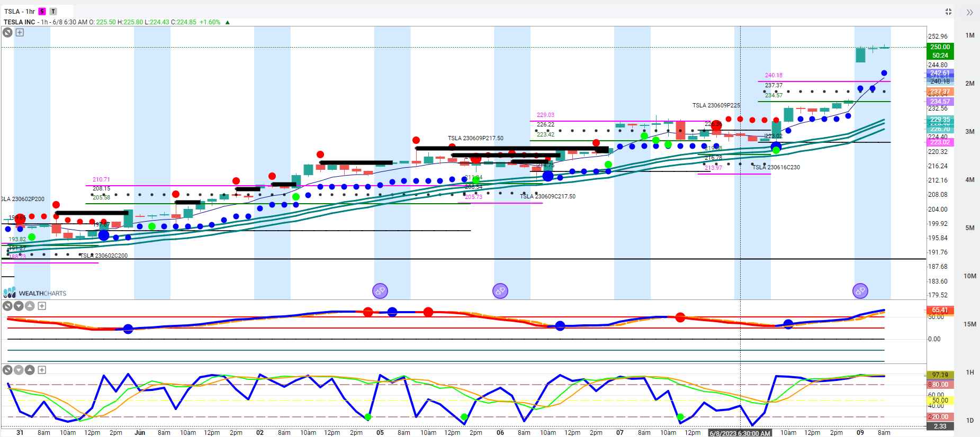Add indicator to bottom oscillator pane via plus icon
The width and height of the screenshot is (980, 437).
coord(42,370)
